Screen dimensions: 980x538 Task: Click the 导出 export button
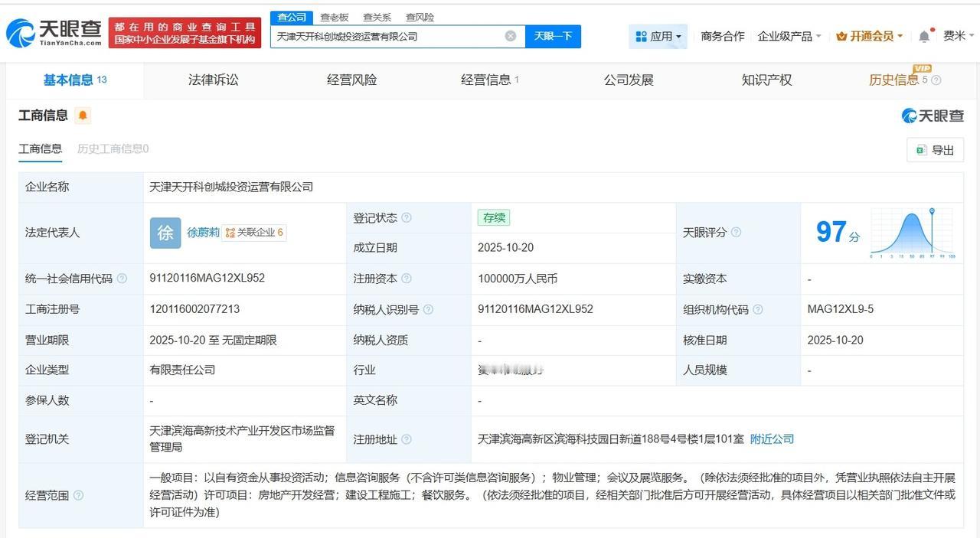pyautogui.click(x=935, y=150)
